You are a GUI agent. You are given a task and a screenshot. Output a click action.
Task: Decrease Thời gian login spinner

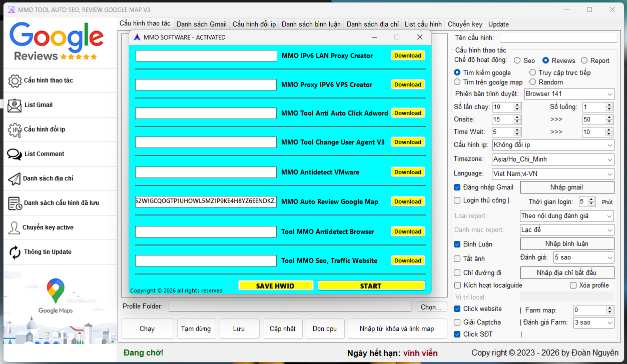point(592,204)
